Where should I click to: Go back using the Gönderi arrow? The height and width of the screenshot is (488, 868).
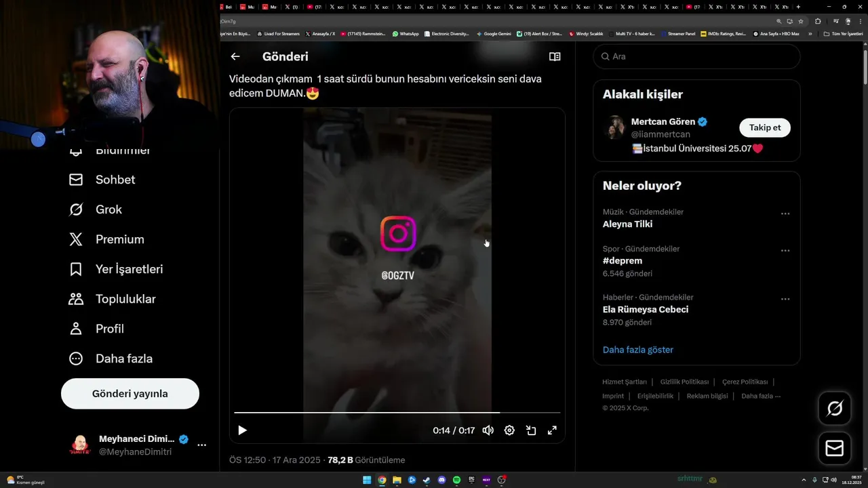pyautogui.click(x=235, y=57)
